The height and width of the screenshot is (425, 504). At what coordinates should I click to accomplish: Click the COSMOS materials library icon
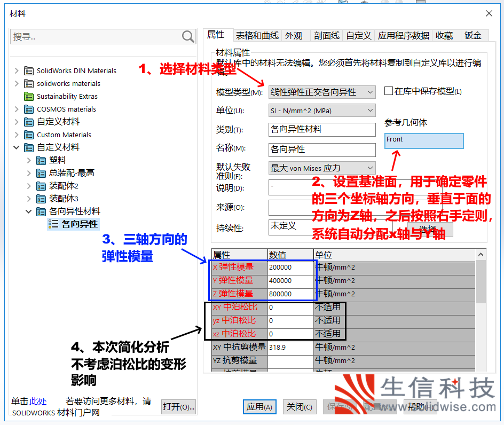pos(29,109)
